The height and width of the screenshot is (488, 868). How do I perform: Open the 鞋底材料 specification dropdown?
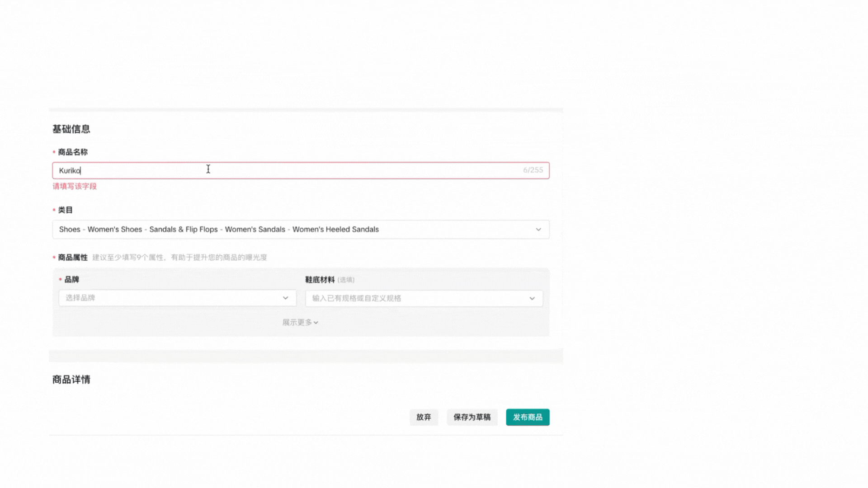[x=416, y=298]
